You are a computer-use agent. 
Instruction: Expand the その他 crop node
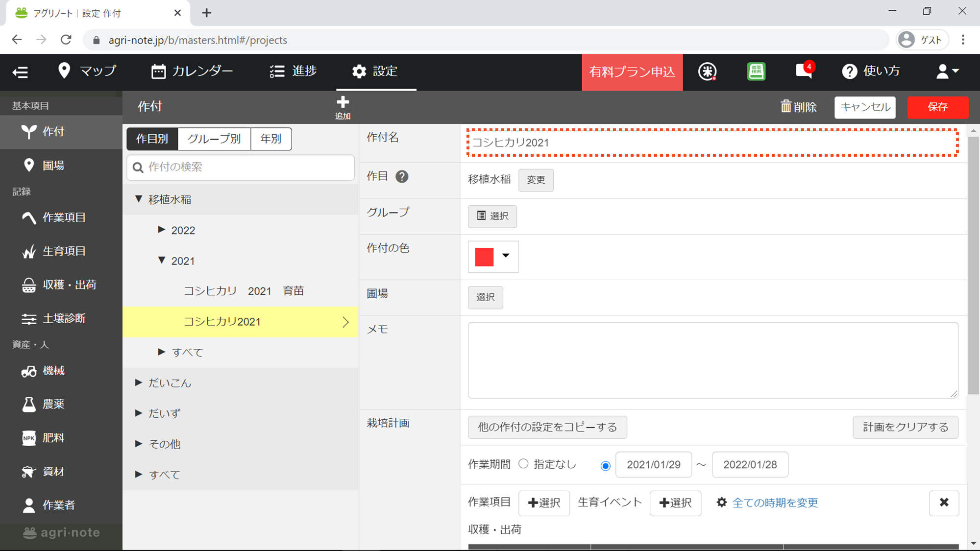pos(139,444)
